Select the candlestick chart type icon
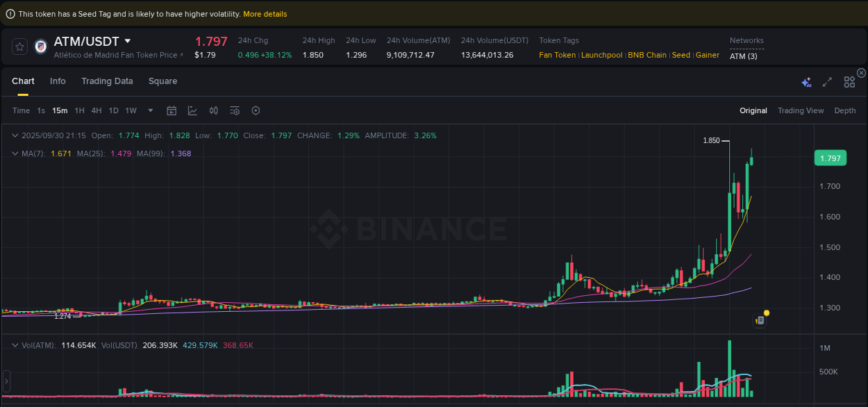868x407 pixels. (213, 110)
